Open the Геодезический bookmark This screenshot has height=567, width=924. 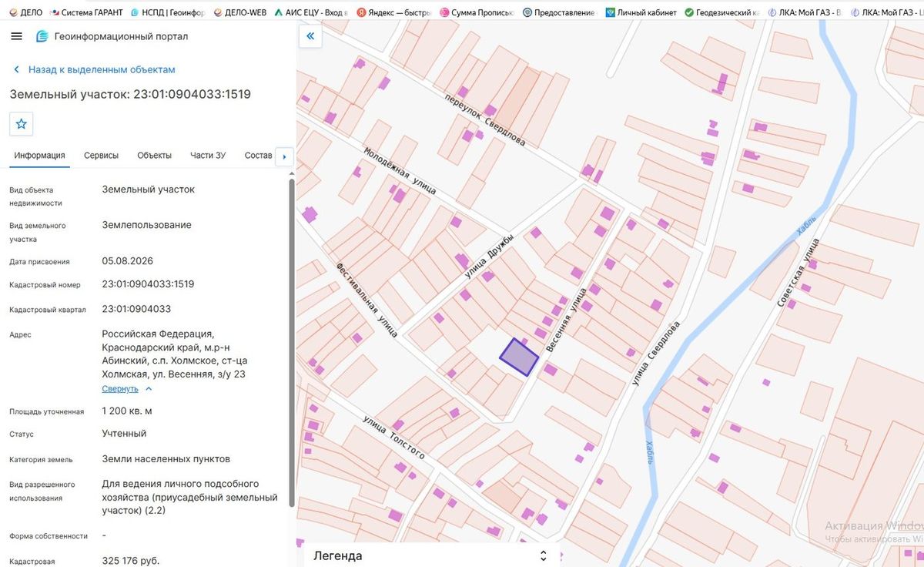tap(722, 12)
